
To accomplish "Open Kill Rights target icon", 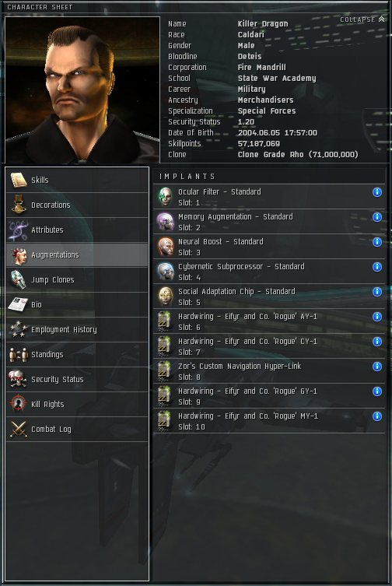I will tap(18, 404).
